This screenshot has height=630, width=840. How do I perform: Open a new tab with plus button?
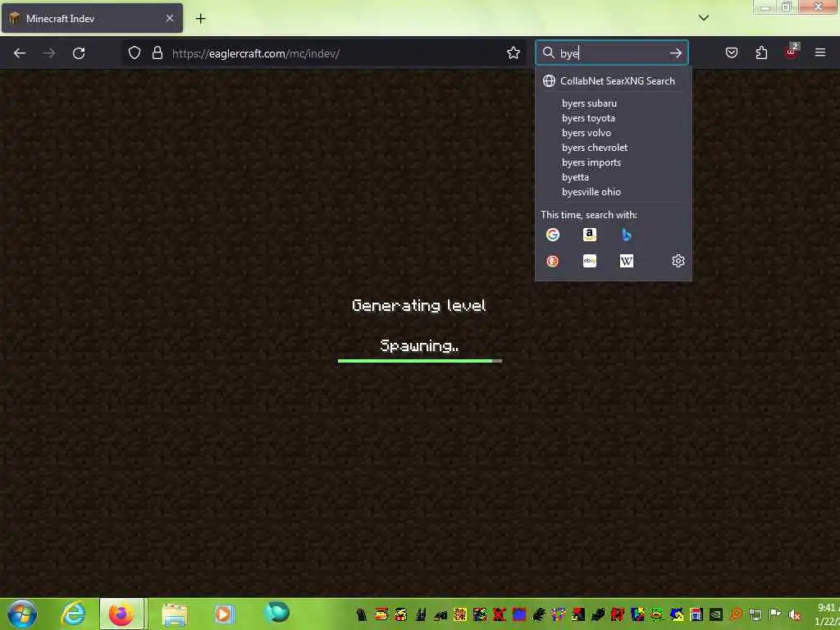point(200,19)
